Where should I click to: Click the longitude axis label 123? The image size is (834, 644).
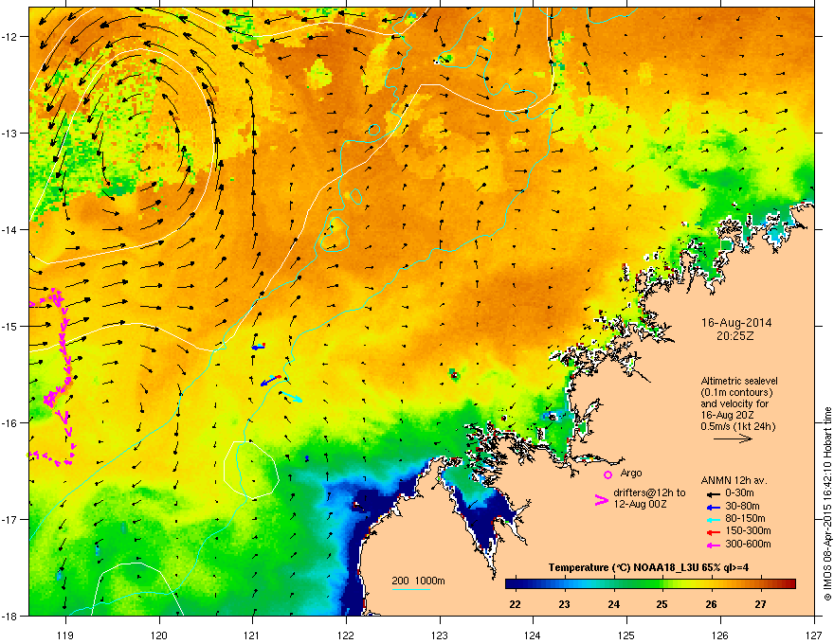[x=440, y=635]
